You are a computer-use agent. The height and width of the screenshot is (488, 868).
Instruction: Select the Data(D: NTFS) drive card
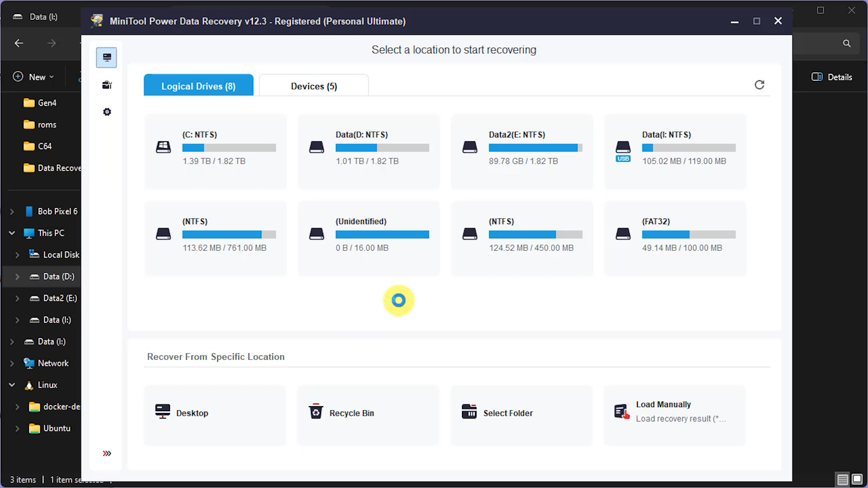pyautogui.click(x=368, y=151)
